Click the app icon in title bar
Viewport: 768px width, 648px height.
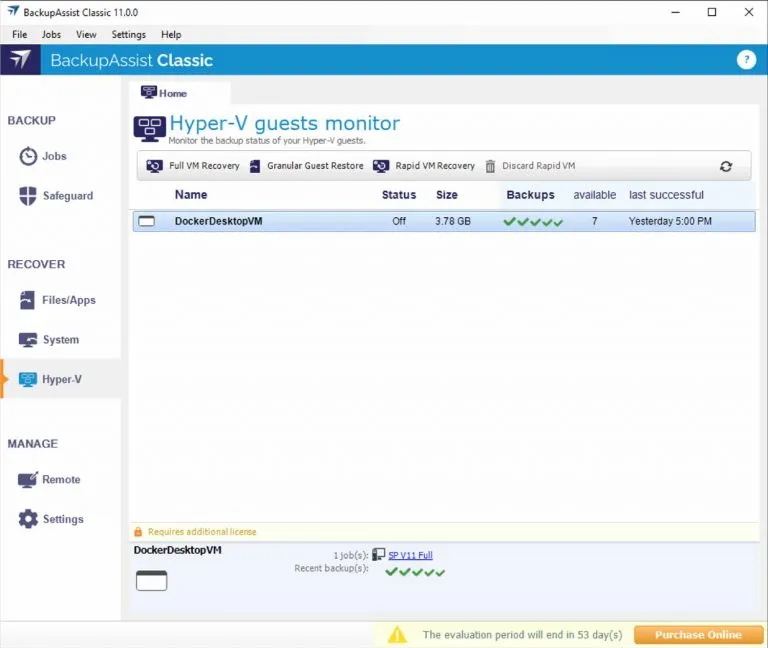click(x=13, y=11)
